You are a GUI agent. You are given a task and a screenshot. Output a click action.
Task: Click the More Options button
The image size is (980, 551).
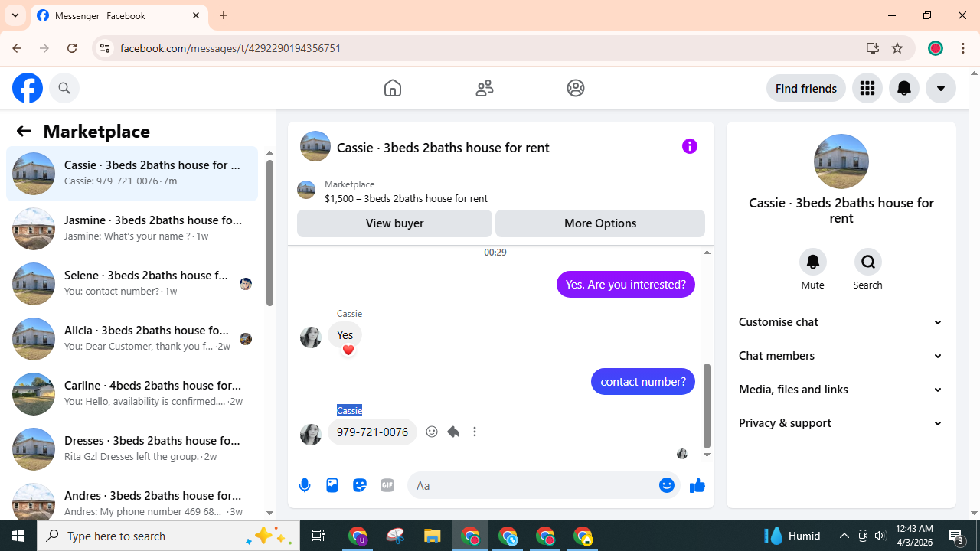pos(600,223)
